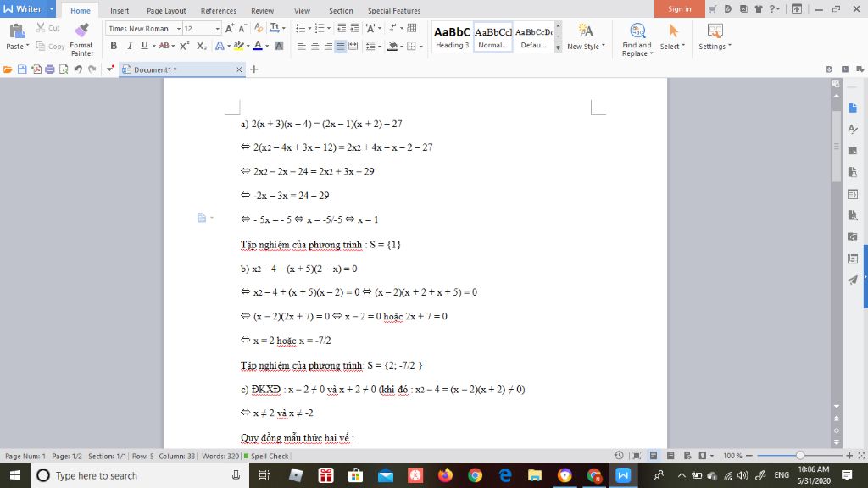The height and width of the screenshot is (488, 868).
Task: Add a new document tab with plus
Action: (x=254, y=69)
